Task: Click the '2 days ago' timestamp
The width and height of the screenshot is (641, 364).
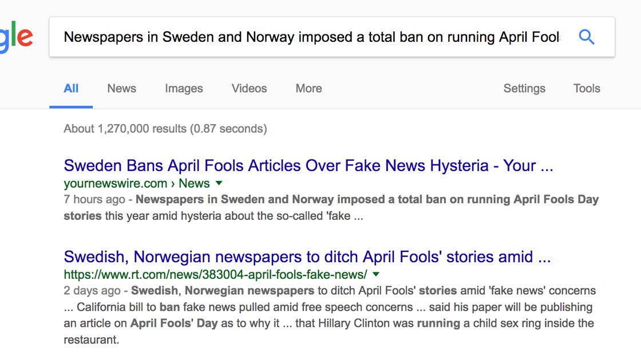Action: [x=92, y=291]
